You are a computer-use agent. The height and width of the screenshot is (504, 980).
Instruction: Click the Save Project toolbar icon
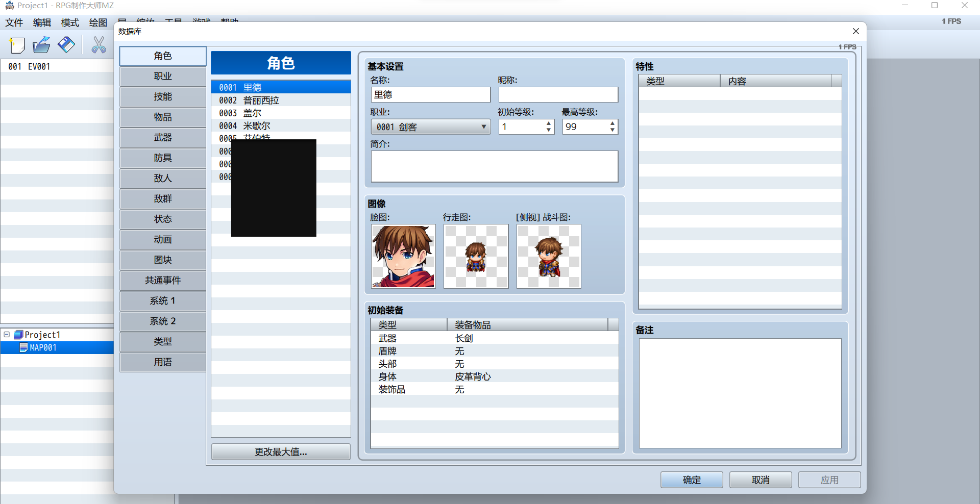66,45
